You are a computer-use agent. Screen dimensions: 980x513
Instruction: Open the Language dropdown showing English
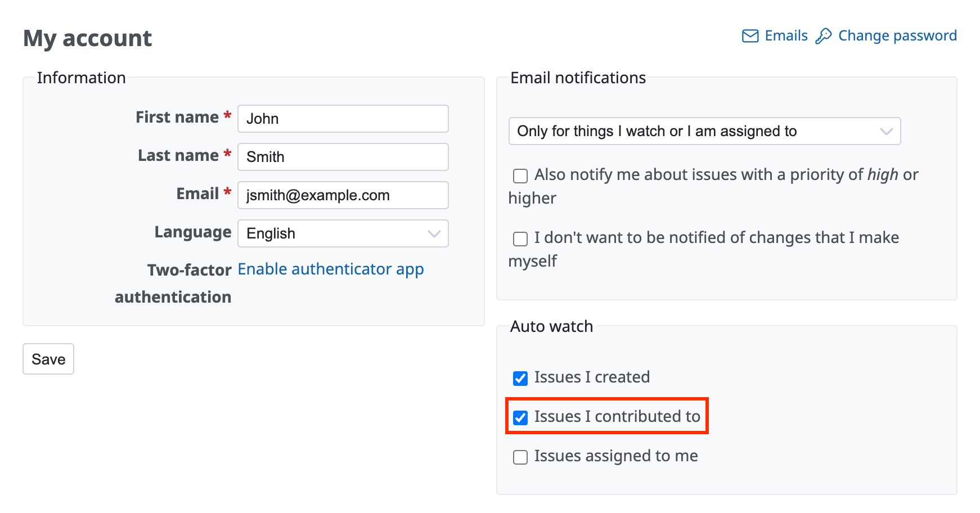coord(343,233)
